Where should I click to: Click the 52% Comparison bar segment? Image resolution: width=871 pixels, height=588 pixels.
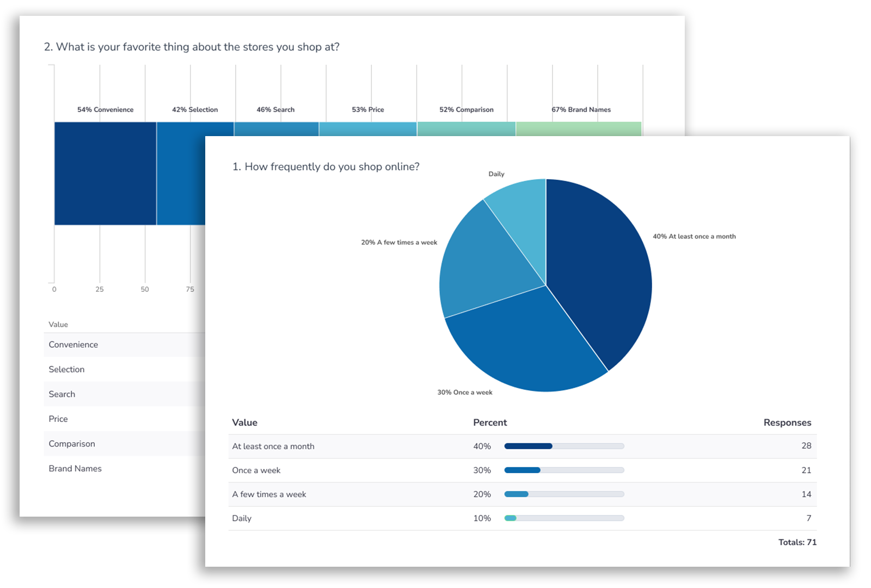click(465, 128)
